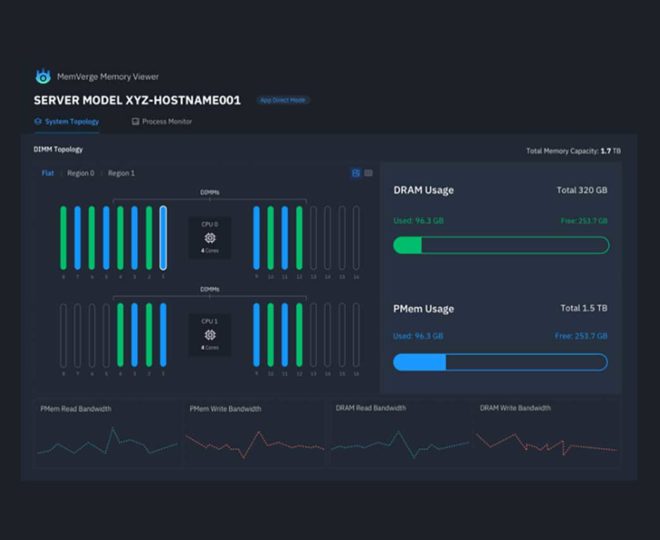The image size is (660, 540).
Task: Select empty DIMM slot 13 of CPU 1
Action: [314, 335]
